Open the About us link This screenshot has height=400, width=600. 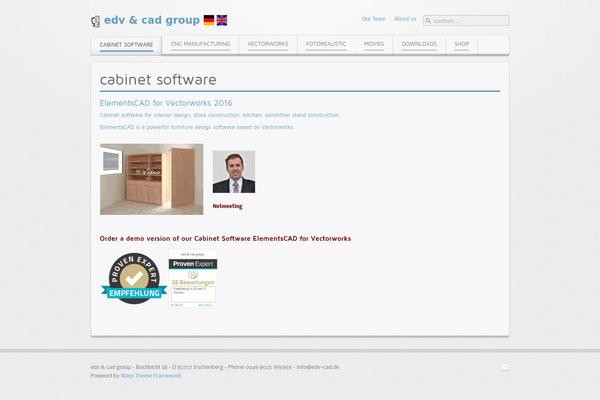(x=405, y=19)
